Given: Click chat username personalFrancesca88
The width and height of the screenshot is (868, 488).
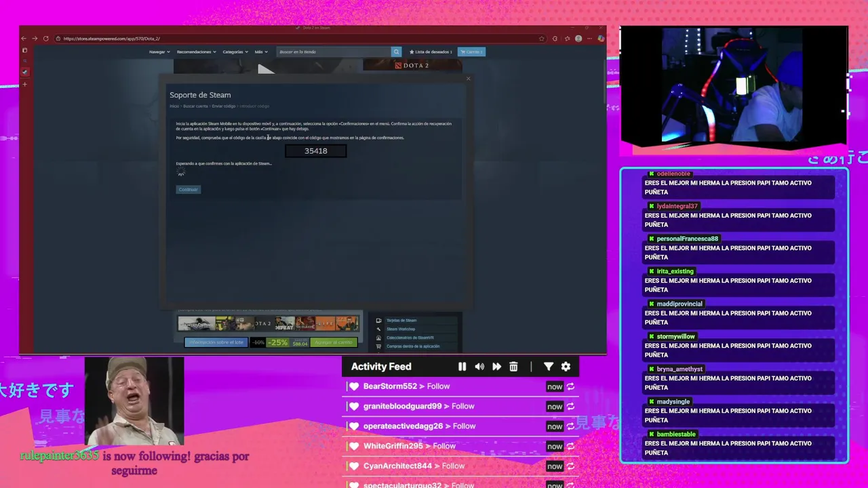Looking at the screenshot, I should (687, 239).
